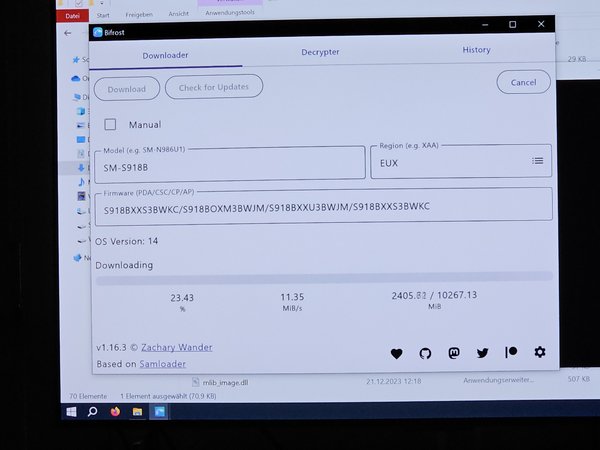Click the Downloading status label

click(124, 265)
